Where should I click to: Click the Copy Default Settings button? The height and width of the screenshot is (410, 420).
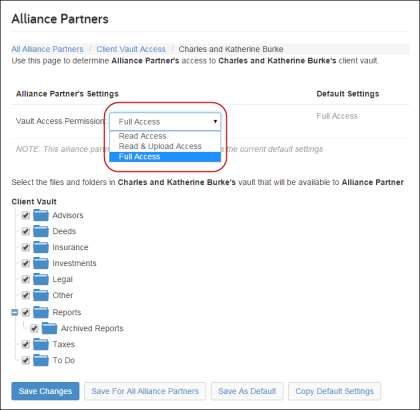pyautogui.click(x=334, y=391)
